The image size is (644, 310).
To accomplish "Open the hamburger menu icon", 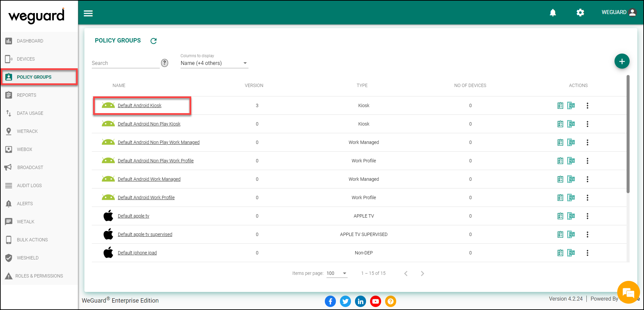I will click(88, 13).
